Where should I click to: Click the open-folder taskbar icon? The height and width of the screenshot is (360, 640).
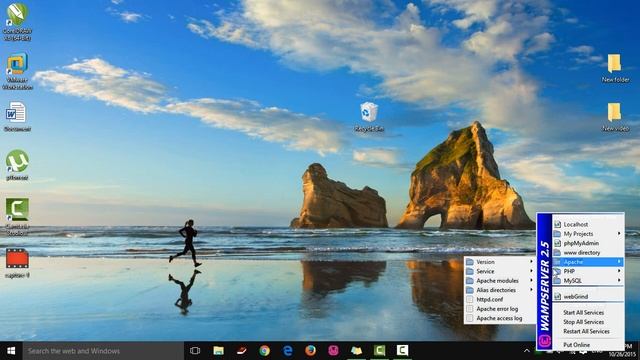point(356,351)
